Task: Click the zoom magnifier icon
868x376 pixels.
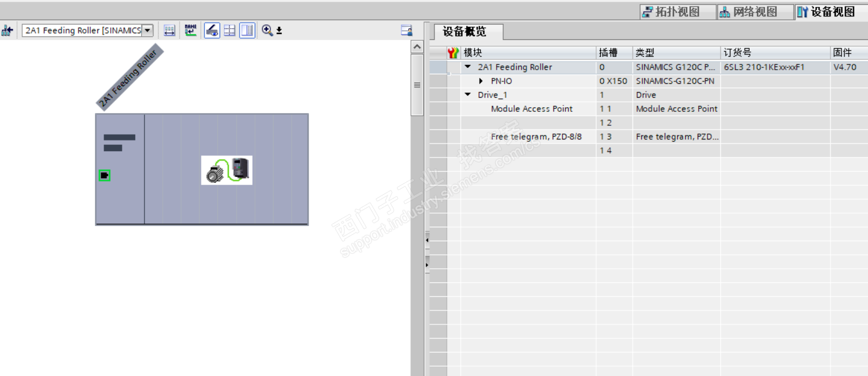Action: pyautogui.click(x=267, y=30)
